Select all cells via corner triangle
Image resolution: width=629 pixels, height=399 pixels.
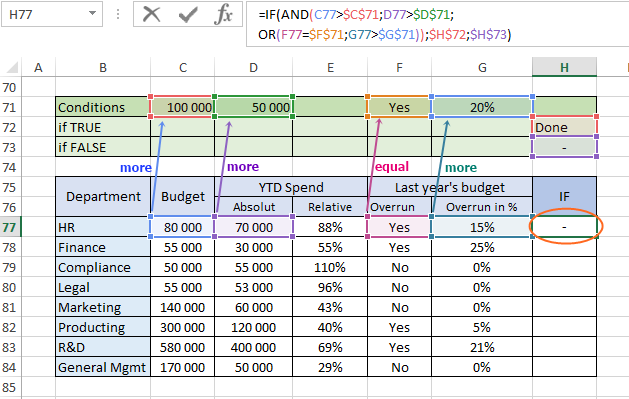(x=11, y=67)
